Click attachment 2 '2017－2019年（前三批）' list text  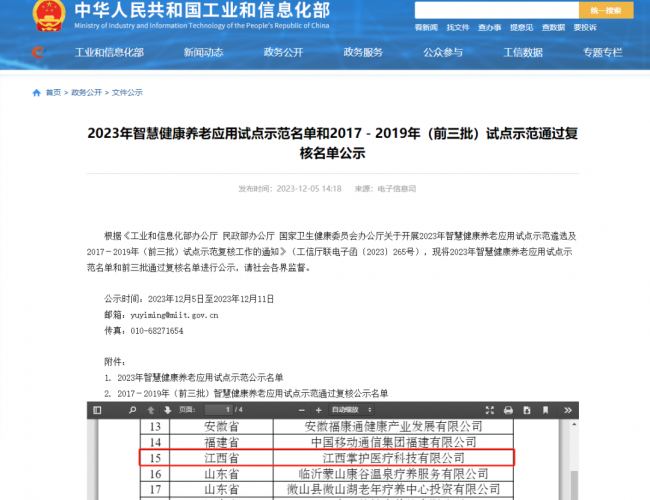(x=253, y=393)
